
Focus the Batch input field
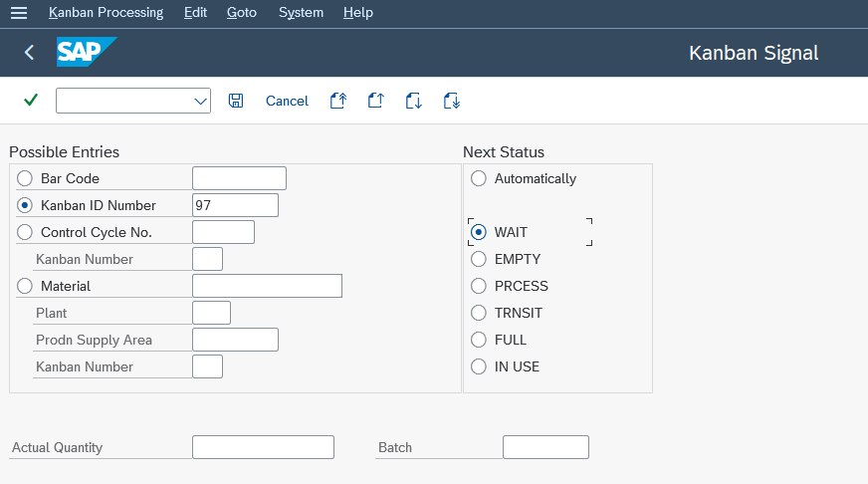545,447
